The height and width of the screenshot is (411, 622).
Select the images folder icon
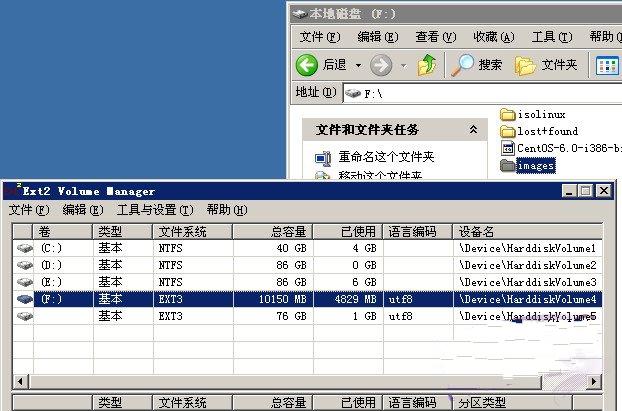click(507, 166)
